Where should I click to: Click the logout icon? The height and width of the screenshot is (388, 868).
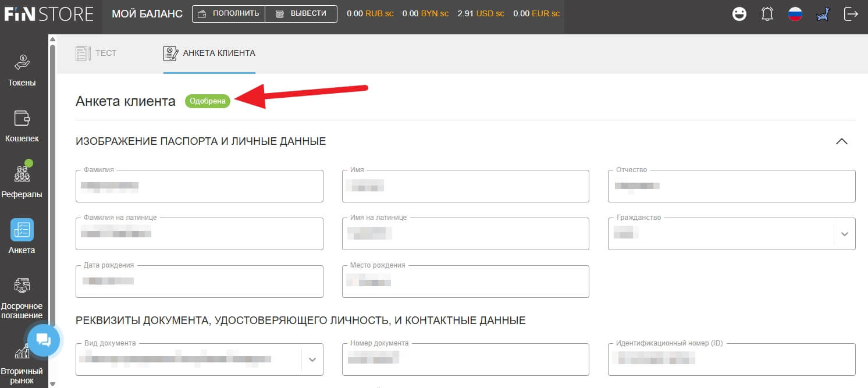click(851, 14)
